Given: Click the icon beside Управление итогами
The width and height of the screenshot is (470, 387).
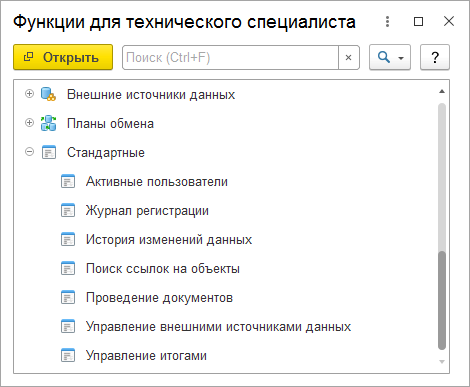Looking at the screenshot, I should tap(68, 355).
